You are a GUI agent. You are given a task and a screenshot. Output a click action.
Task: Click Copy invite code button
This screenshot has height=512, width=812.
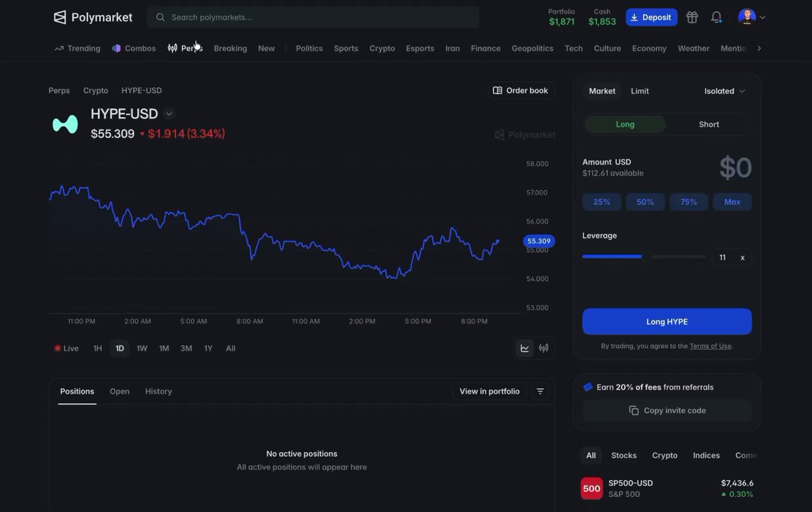tap(667, 410)
